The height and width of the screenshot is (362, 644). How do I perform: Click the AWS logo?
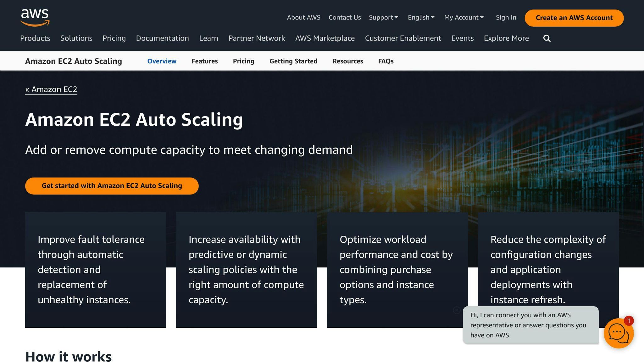click(35, 17)
